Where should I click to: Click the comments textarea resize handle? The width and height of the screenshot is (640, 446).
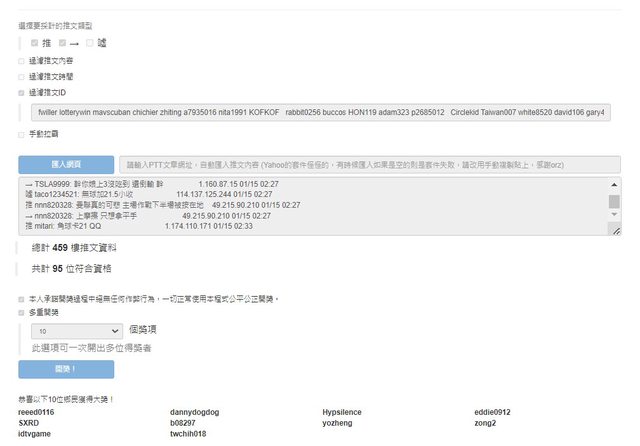(x=614, y=231)
